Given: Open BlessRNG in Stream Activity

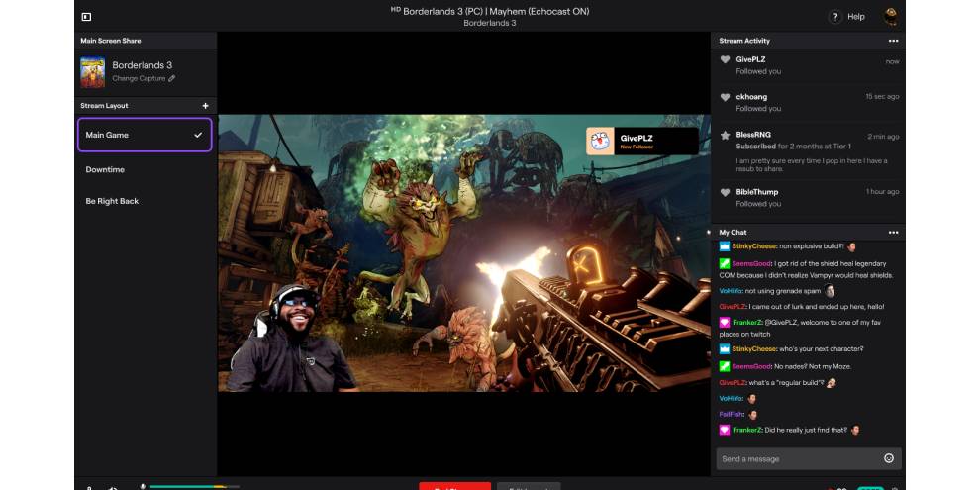Looking at the screenshot, I should pos(753,135).
